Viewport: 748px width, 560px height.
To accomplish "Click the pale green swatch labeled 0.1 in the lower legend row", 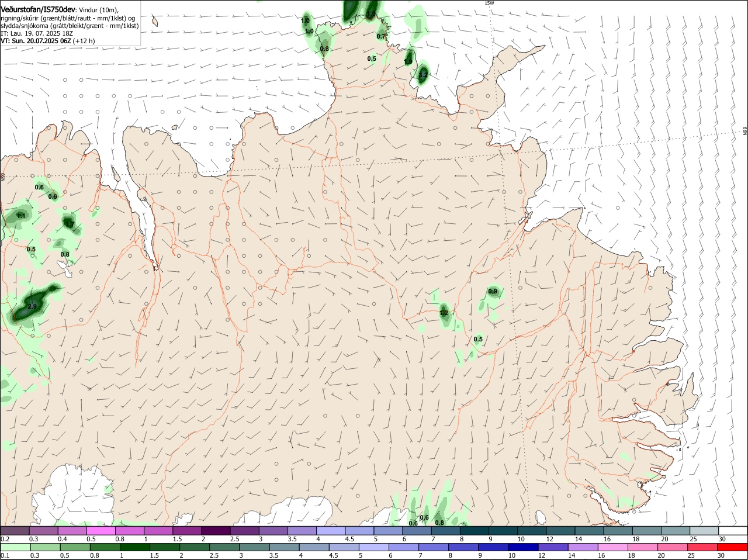I will pos(15,547).
